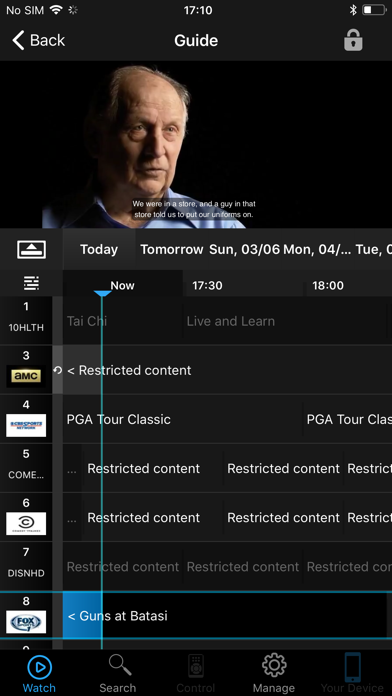The height and width of the screenshot is (696, 392).
Task: Jump to the Now time column
Action: point(123,285)
